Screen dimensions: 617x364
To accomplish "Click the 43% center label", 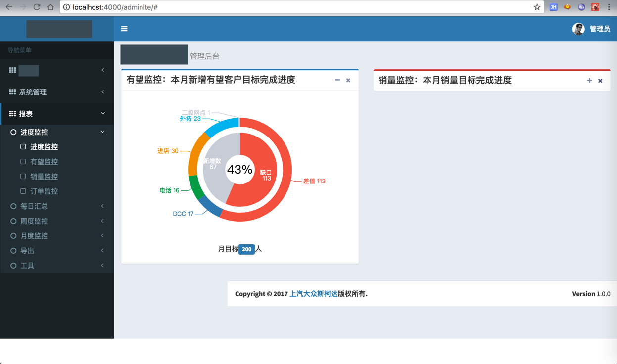I will (x=240, y=170).
